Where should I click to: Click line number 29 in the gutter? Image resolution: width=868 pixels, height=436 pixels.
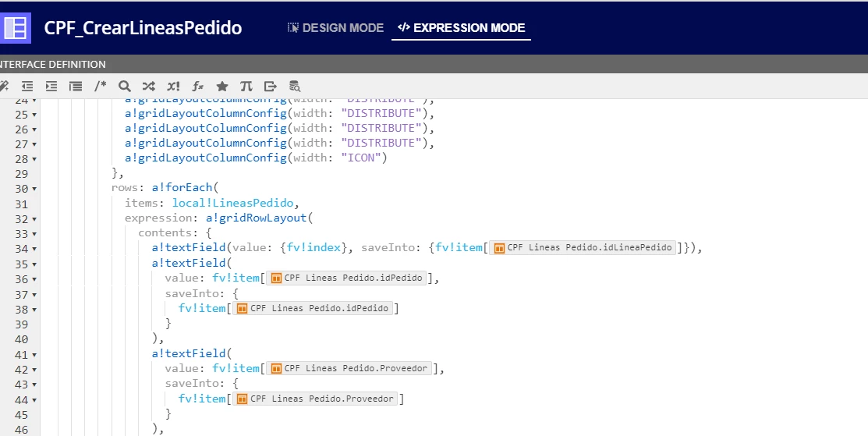[x=21, y=174]
